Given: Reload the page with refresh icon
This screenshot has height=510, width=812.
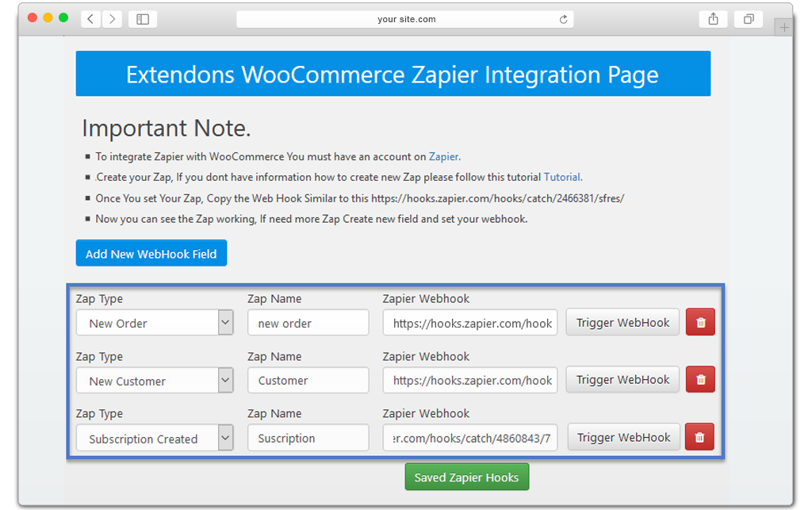Looking at the screenshot, I should (x=564, y=19).
